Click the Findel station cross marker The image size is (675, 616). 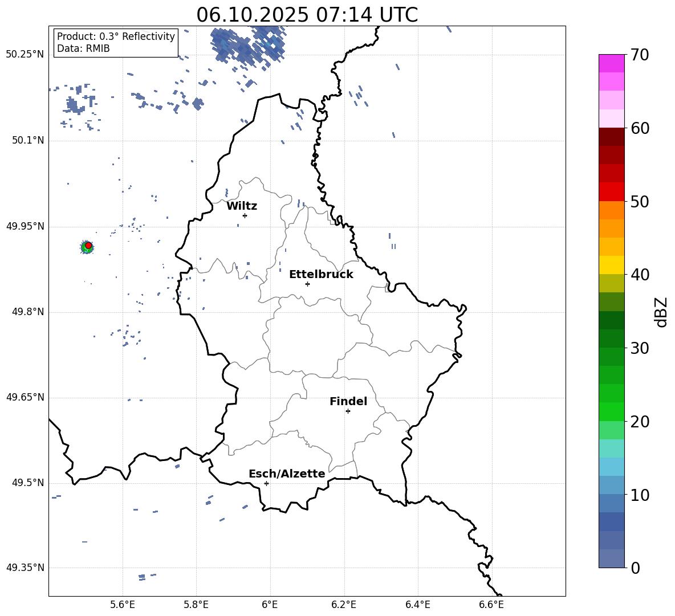click(x=348, y=411)
